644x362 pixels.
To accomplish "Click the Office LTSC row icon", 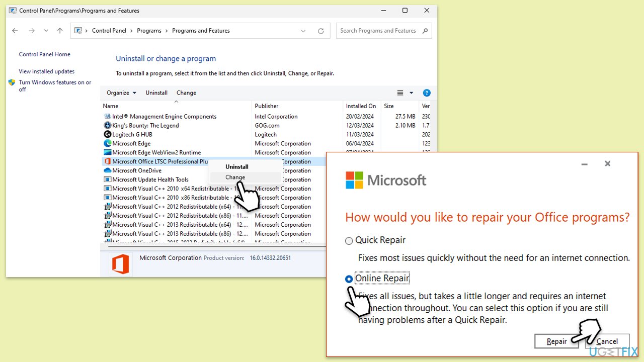I will (107, 161).
